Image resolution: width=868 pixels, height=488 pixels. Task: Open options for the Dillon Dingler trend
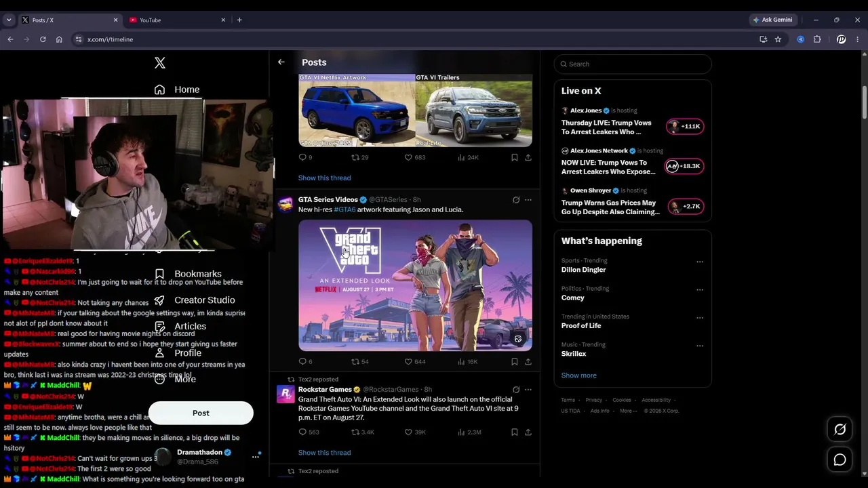coord(700,262)
